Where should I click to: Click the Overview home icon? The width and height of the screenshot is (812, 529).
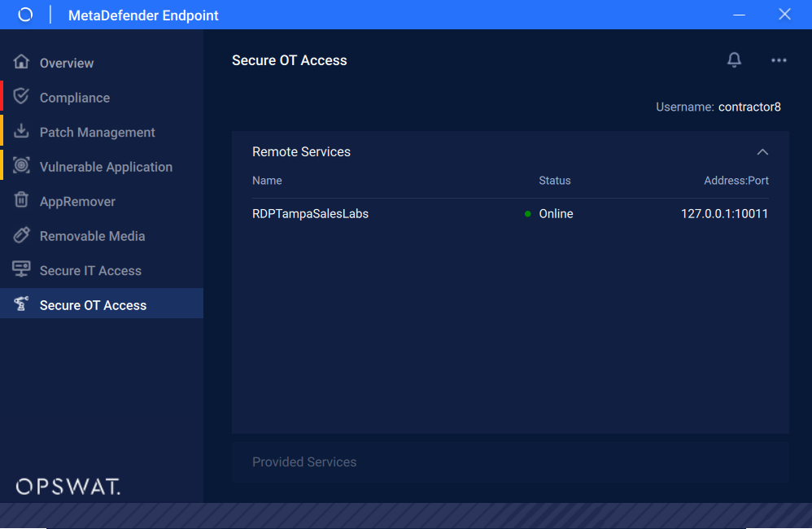point(21,62)
